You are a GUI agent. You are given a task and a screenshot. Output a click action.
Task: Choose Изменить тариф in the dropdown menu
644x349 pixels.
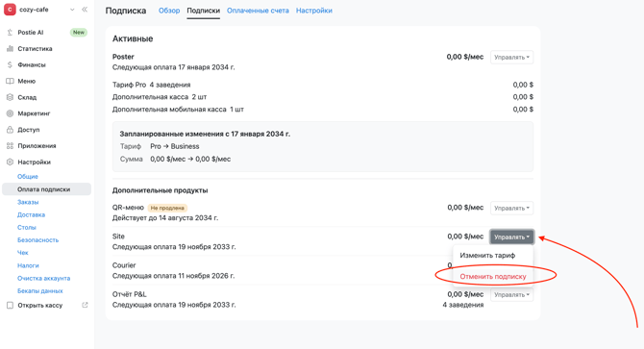[487, 256]
